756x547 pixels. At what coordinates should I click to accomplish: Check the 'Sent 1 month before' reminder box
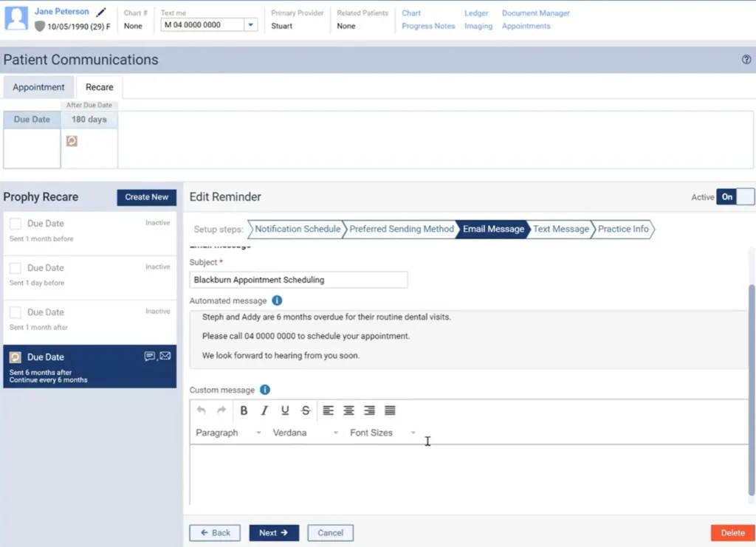(x=16, y=224)
